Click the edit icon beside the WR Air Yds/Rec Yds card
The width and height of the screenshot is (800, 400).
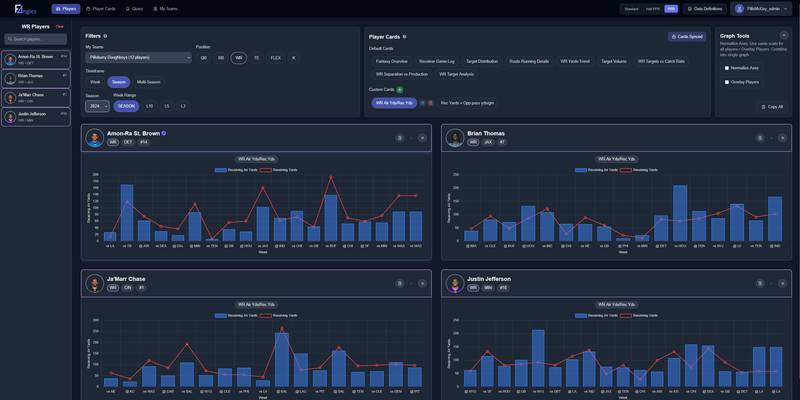(422, 102)
